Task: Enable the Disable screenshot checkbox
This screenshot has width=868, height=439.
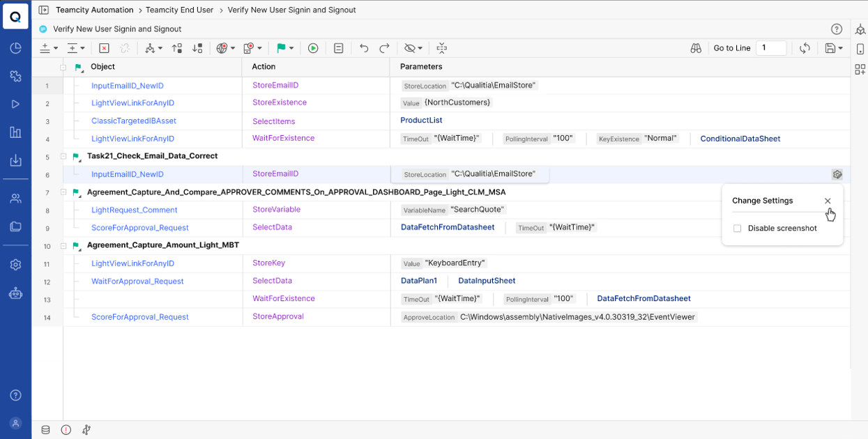Action: (x=738, y=229)
